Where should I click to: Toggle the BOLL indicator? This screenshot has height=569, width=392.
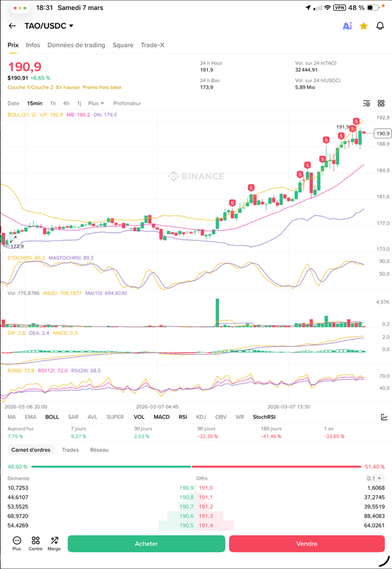point(52,417)
